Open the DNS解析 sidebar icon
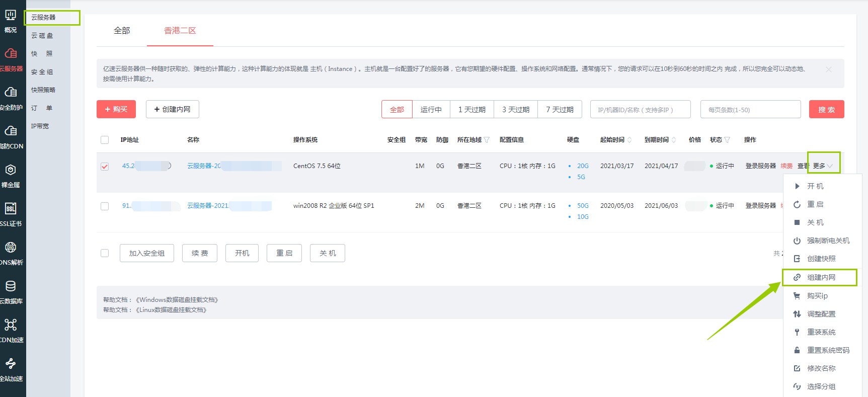Image resolution: width=868 pixels, height=397 pixels. pos(11,247)
